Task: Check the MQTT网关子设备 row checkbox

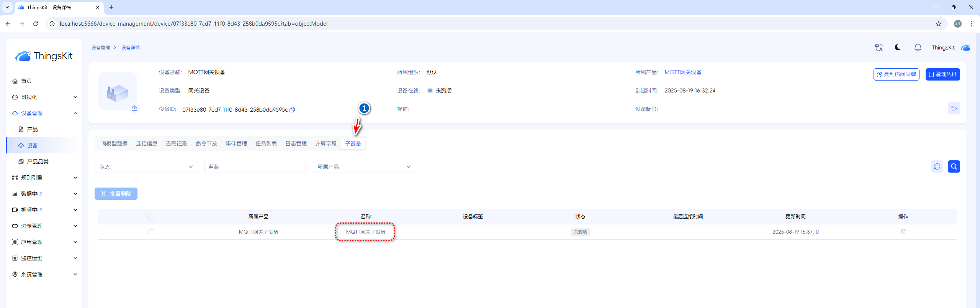Action: (151, 232)
